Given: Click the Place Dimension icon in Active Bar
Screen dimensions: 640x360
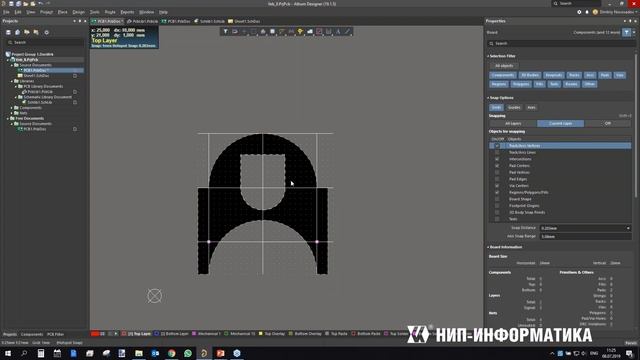Looking at the screenshot, I should [x=329, y=31].
